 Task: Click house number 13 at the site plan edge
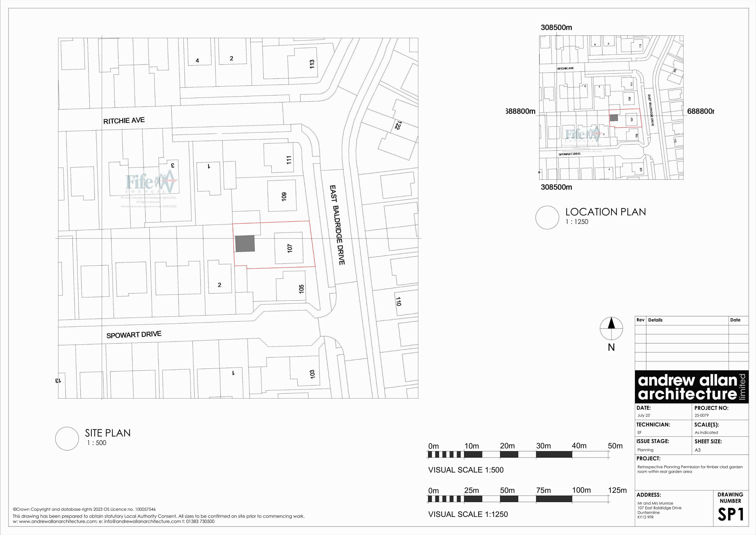point(58,380)
